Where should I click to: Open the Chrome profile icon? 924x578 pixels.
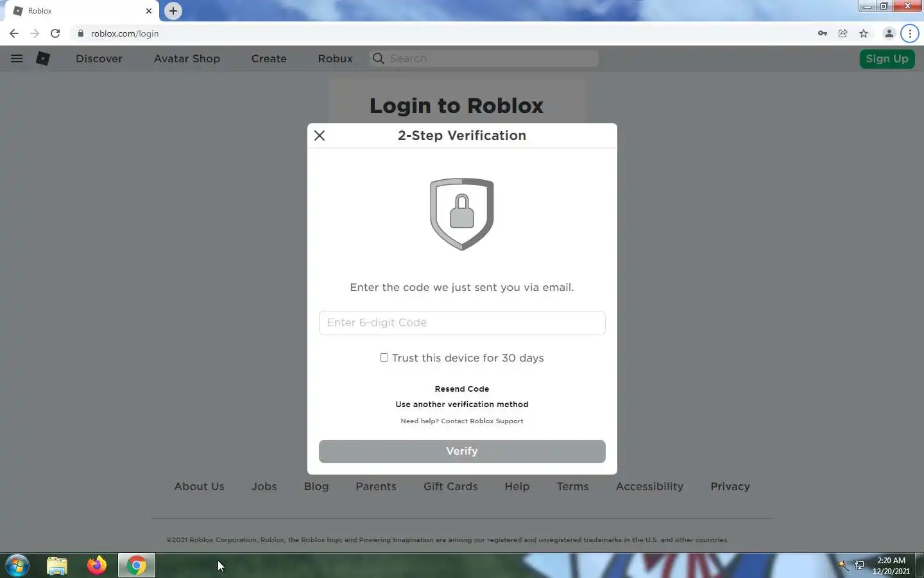889,33
